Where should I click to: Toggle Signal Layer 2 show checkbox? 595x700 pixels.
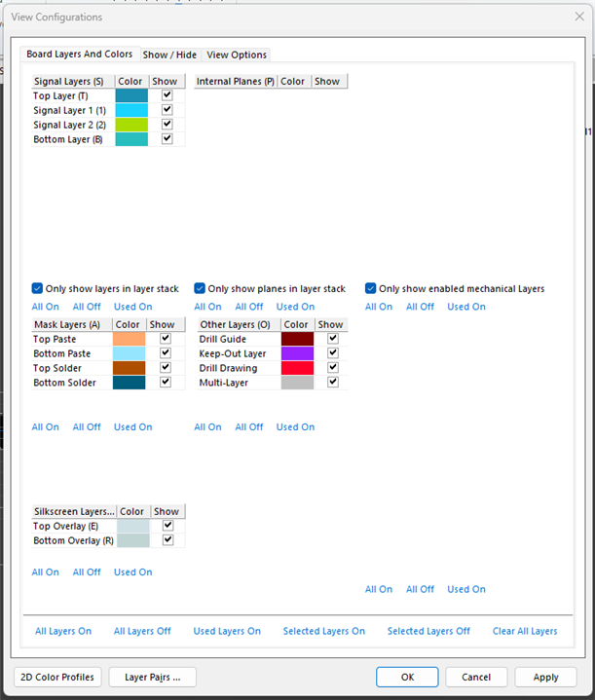pyautogui.click(x=167, y=124)
